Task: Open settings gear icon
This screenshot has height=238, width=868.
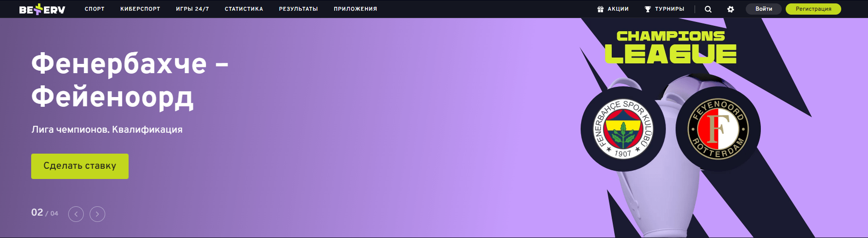Action: point(731,9)
